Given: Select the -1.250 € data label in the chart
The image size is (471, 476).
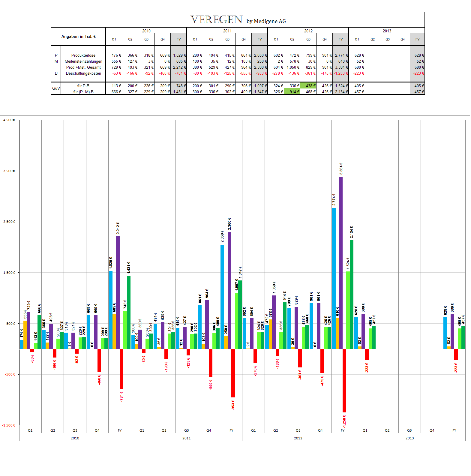Looking at the screenshot, I should [x=344, y=421].
